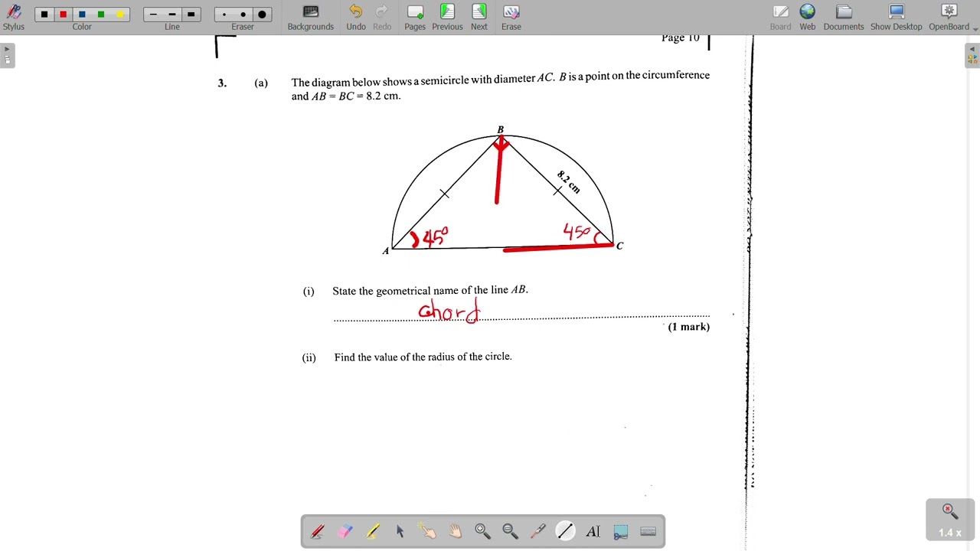
Task: Show Desktop from the toolbar
Action: (x=897, y=18)
